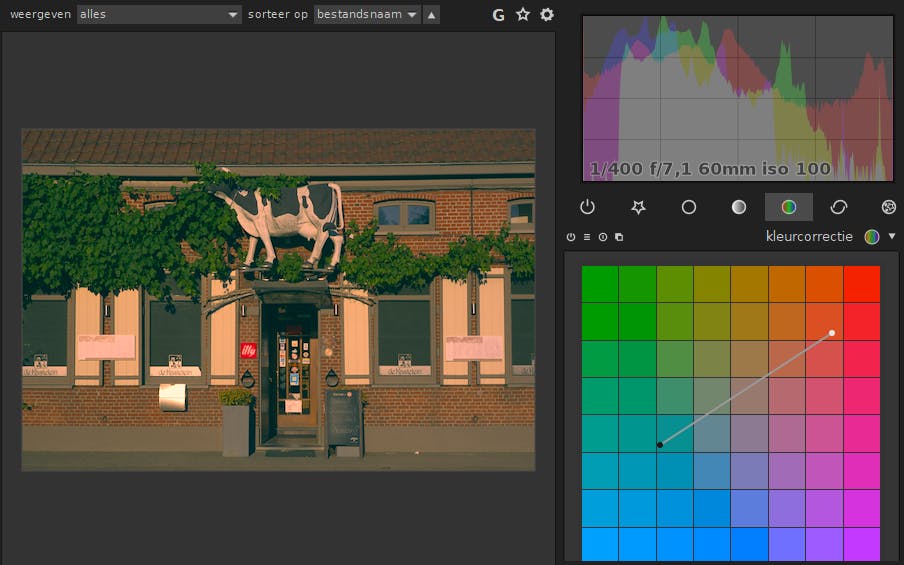The height and width of the screenshot is (565, 904).
Task: Open multiple instances menu for kleurcorrectie
Action: (619, 237)
